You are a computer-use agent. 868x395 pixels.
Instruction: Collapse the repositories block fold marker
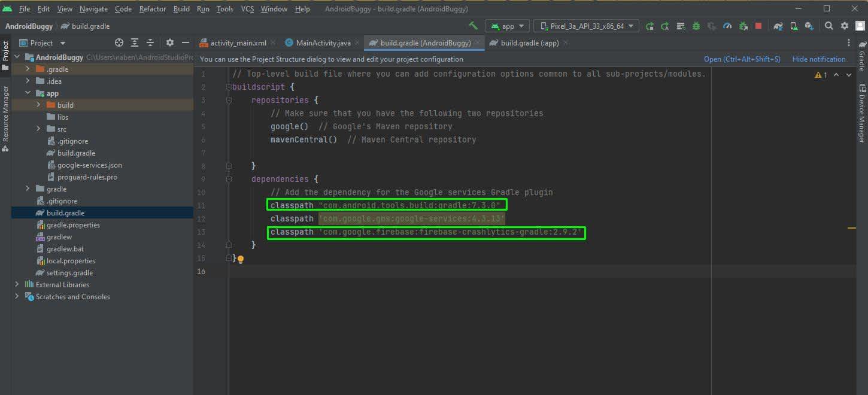click(x=229, y=100)
